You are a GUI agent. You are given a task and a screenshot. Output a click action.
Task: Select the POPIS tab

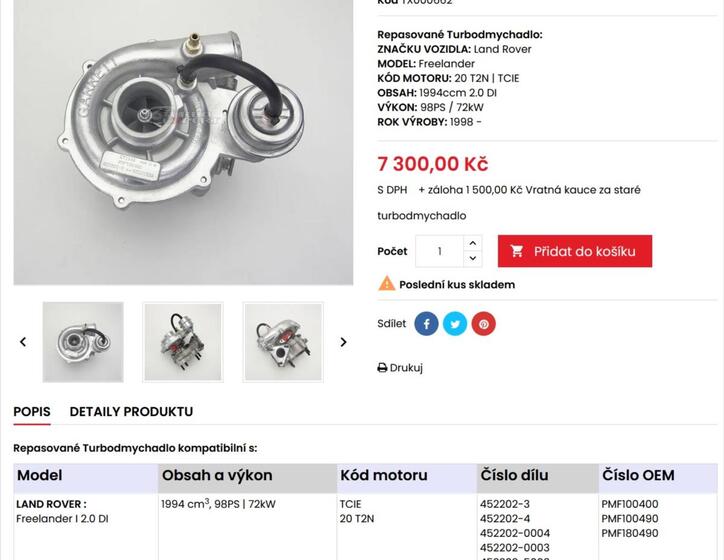tap(32, 411)
